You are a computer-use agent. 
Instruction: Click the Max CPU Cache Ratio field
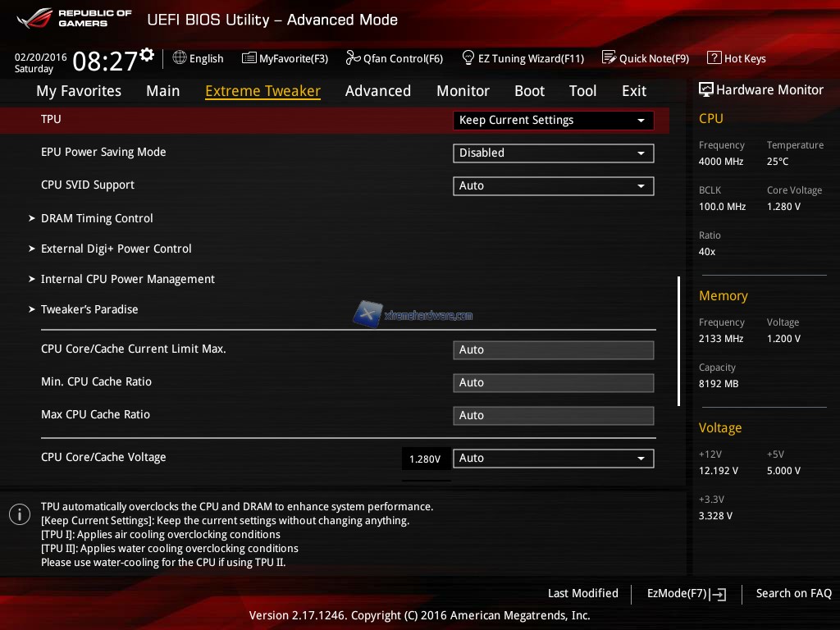point(553,416)
